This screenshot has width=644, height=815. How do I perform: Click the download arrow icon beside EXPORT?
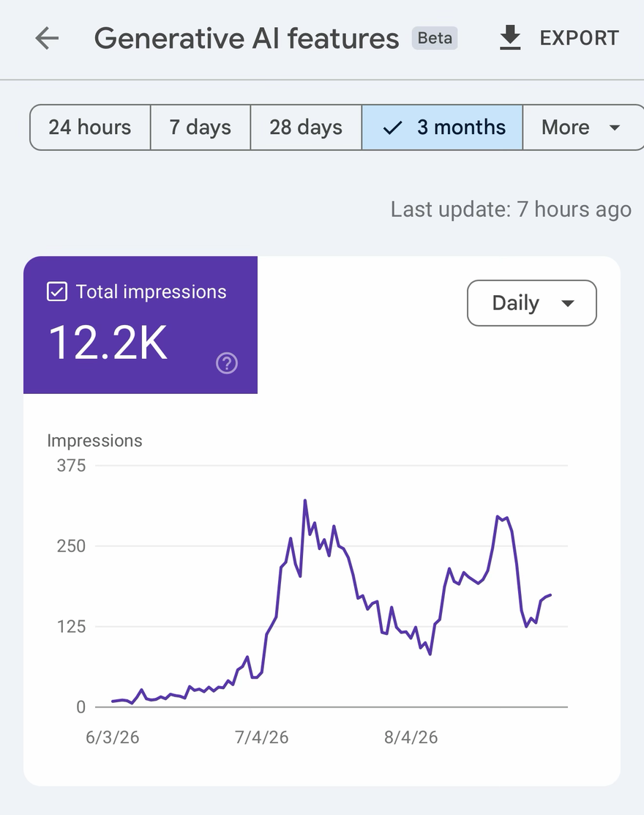click(x=510, y=38)
